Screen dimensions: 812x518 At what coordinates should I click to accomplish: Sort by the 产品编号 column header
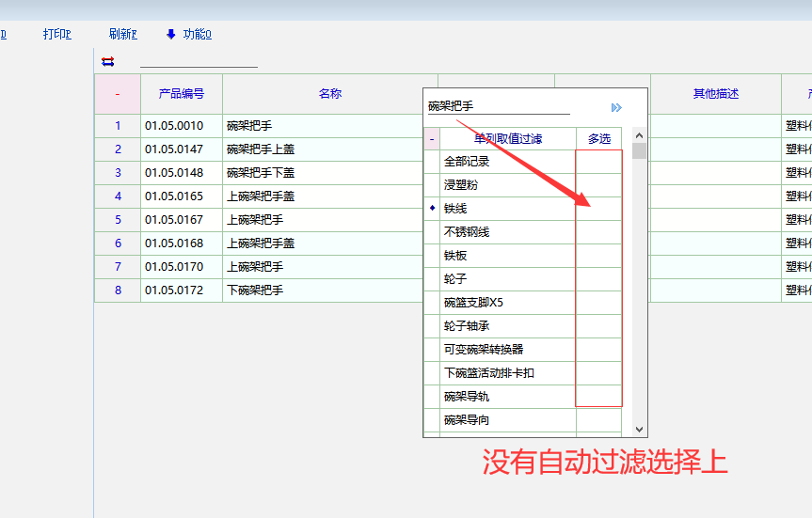click(x=182, y=94)
